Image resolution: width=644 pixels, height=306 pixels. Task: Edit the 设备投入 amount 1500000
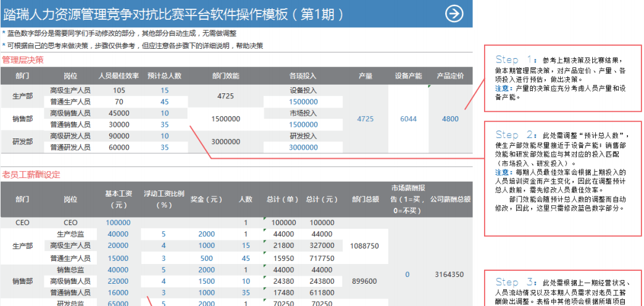pyautogui.click(x=303, y=102)
